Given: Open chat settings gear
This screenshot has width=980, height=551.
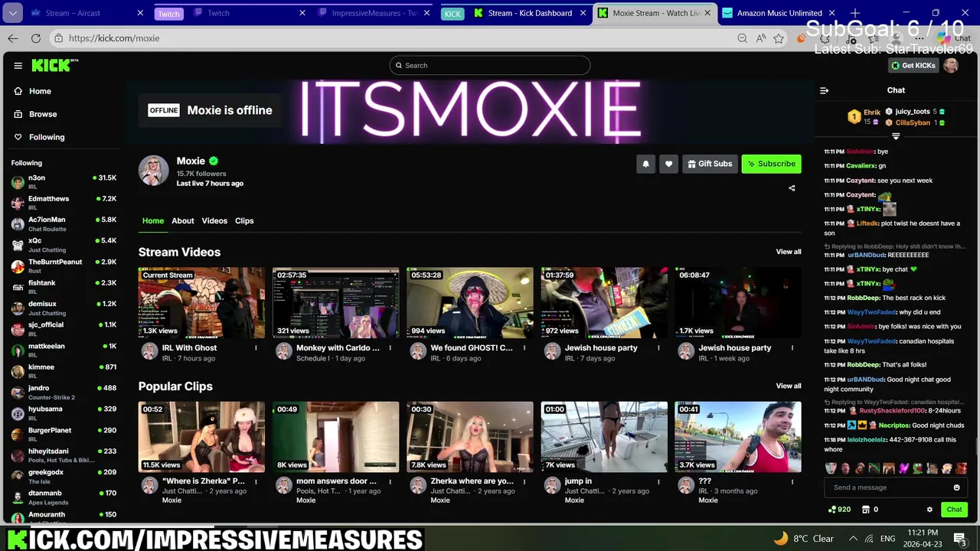Looking at the screenshot, I should 929,510.
